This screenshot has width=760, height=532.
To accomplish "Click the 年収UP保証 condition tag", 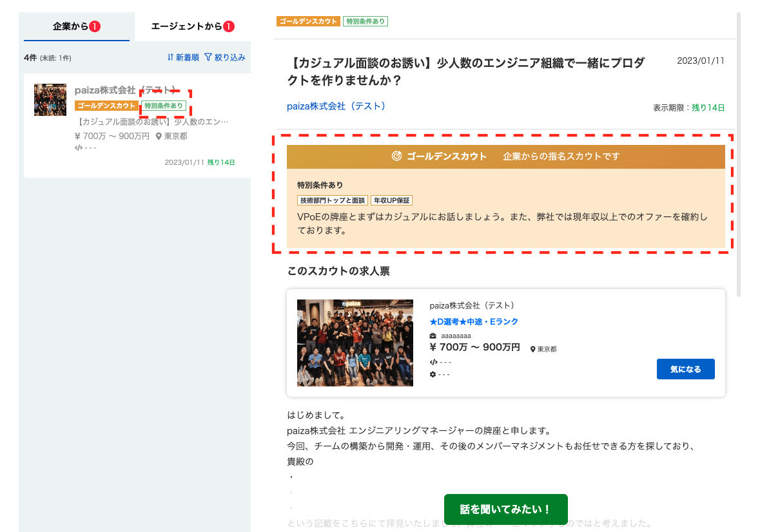I will [392, 200].
